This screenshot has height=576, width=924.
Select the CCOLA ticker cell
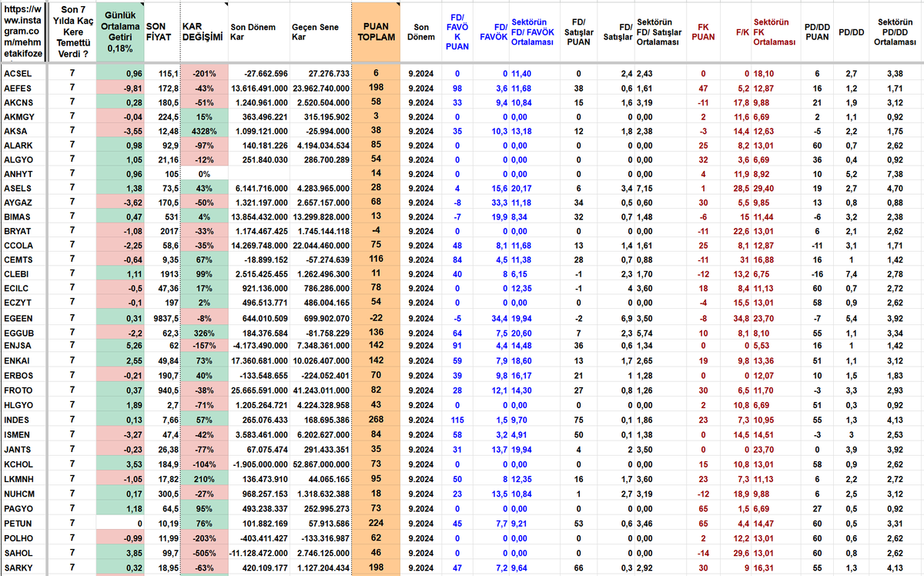click(x=23, y=244)
